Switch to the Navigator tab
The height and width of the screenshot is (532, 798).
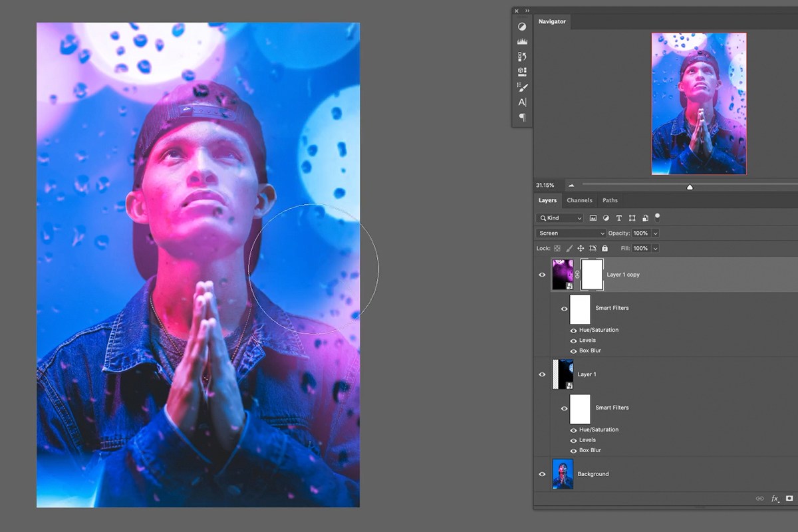(552, 21)
